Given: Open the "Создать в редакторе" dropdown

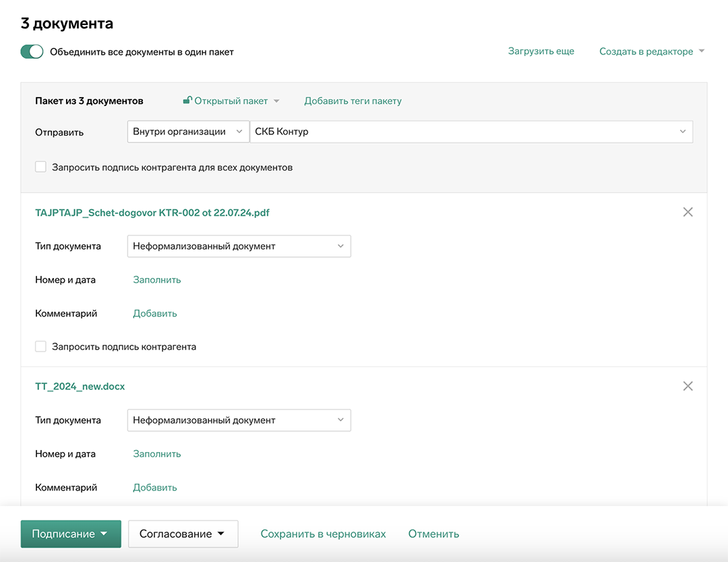Looking at the screenshot, I should pos(651,51).
